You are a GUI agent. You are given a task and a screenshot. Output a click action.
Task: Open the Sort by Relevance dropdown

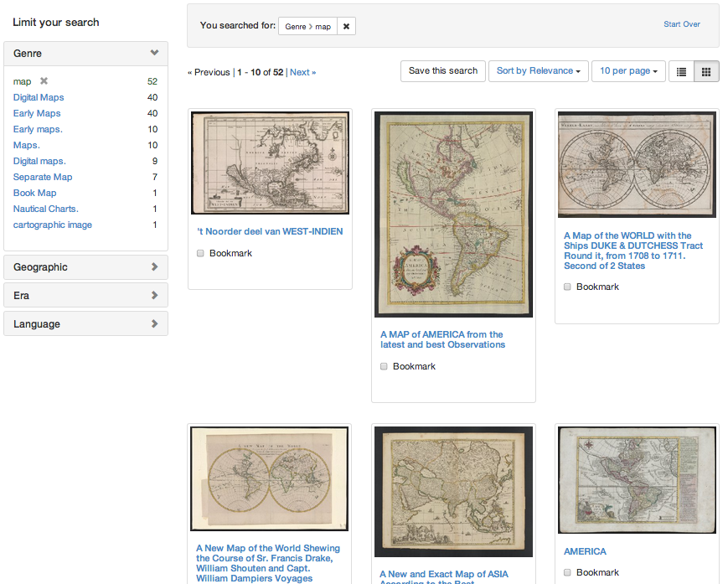(x=539, y=71)
